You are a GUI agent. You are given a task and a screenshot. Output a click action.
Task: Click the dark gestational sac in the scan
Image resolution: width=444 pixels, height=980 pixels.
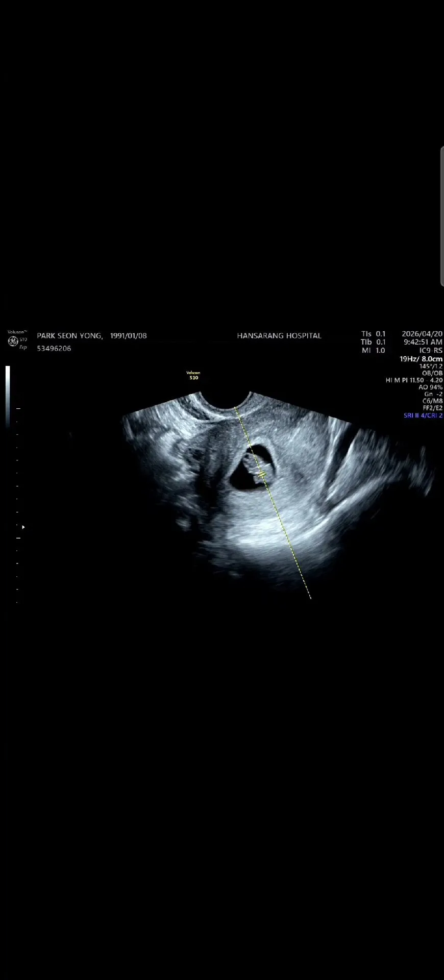point(254,468)
